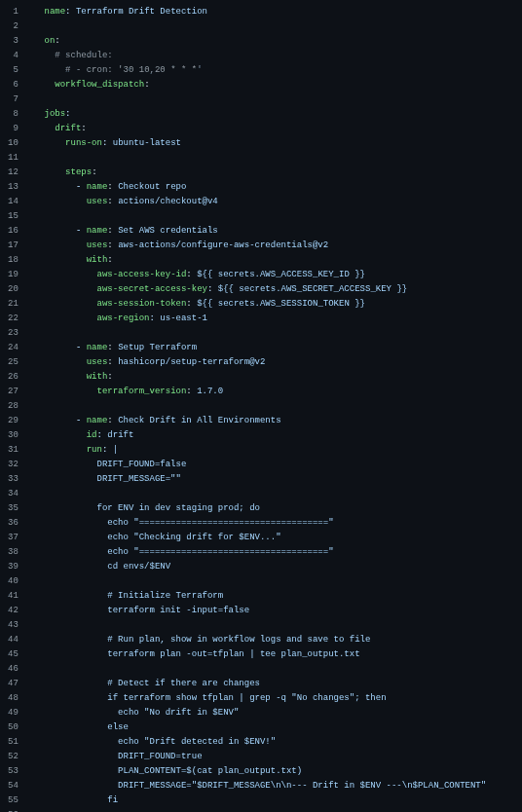Click line number 31 beside 'run:'
Viewport: 522px width, 812px height.
click(x=13, y=449)
